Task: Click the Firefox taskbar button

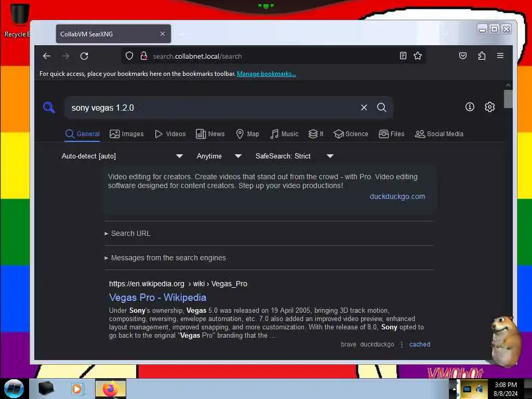Action: click(111, 389)
